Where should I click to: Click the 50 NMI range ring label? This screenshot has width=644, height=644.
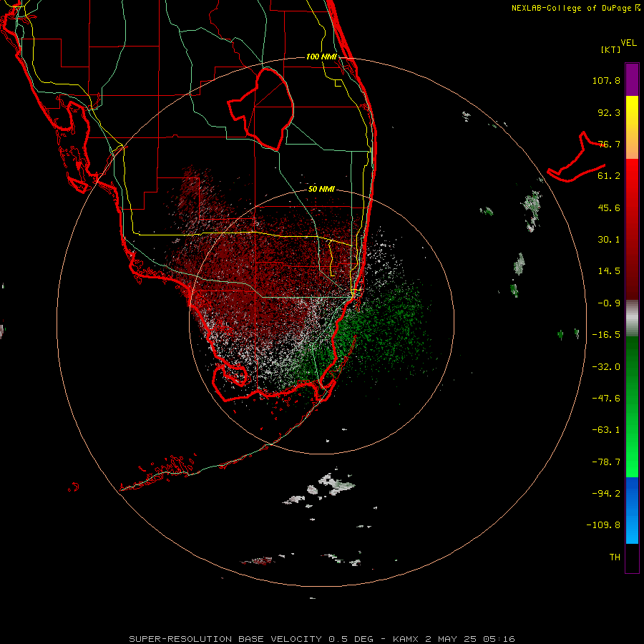pos(321,189)
